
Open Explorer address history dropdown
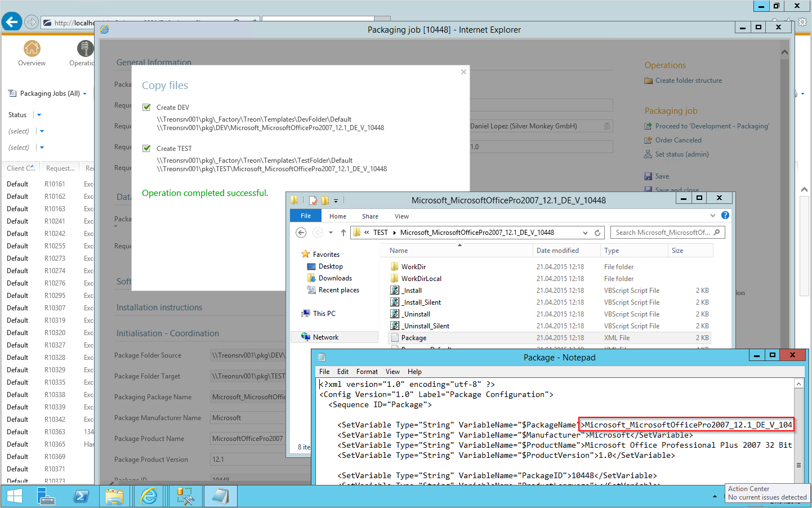pos(585,233)
